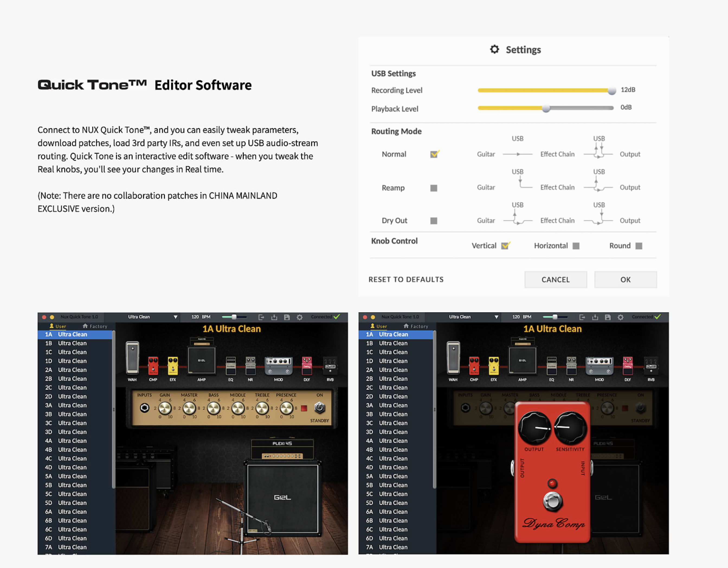
Task: Select patch 5D Ultra Clean in left editor
Action: click(75, 503)
